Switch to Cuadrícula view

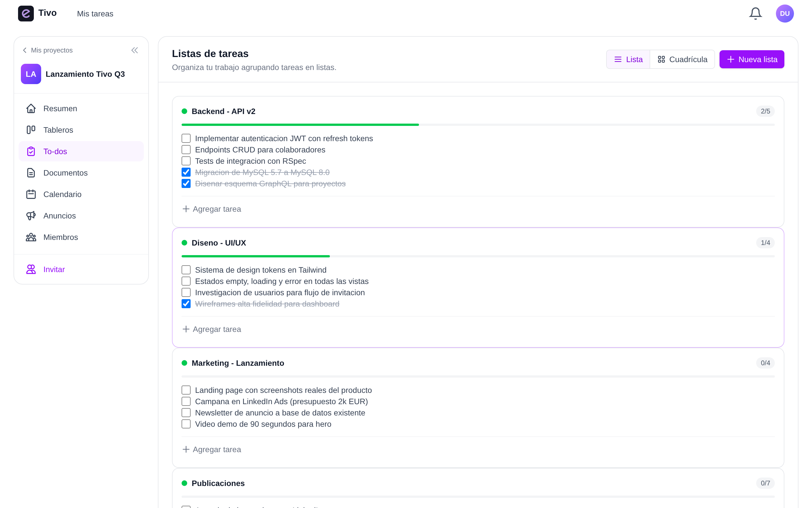(x=682, y=60)
